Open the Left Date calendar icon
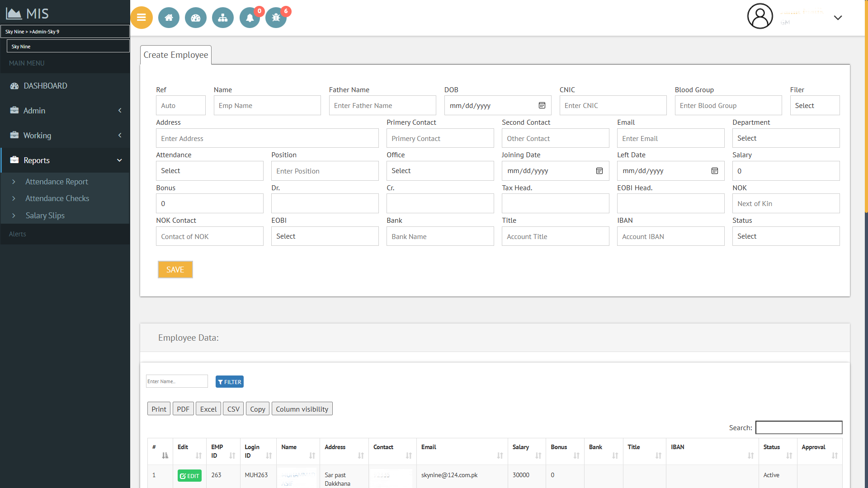Image resolution: width=868 pixels, height=488 pixels. point(715,171)
